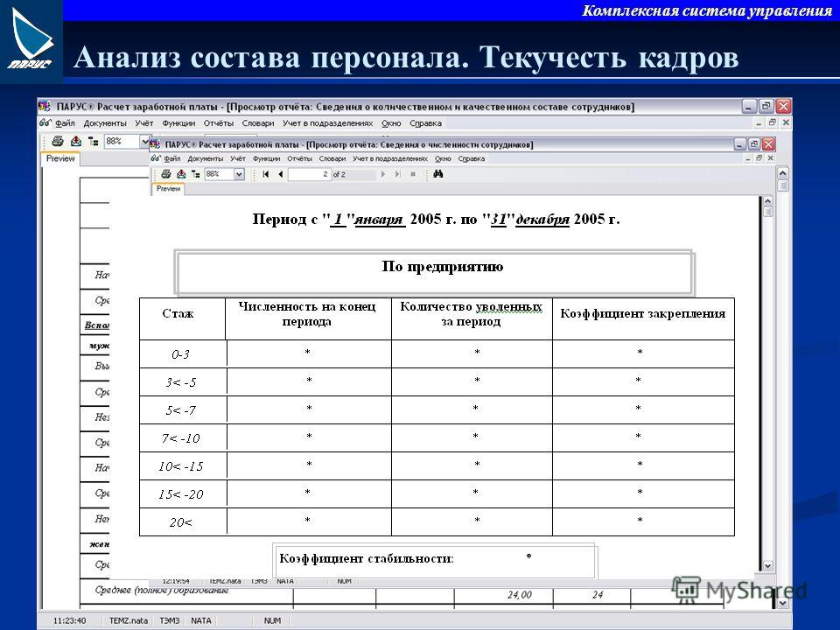The image size is (840, 630).
Task: Open search with binoculars icon
Action: pyautogui.click(x=437, y=174)
